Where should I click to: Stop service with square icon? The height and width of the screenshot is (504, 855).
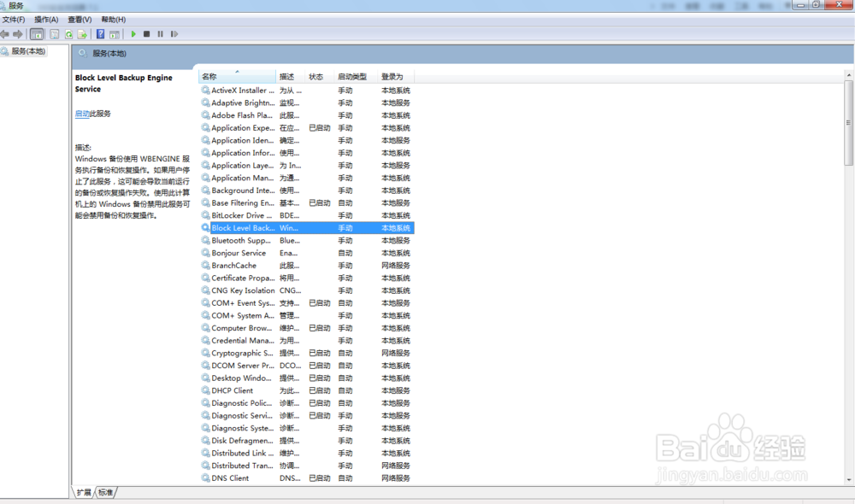click(x=147, y=34)
